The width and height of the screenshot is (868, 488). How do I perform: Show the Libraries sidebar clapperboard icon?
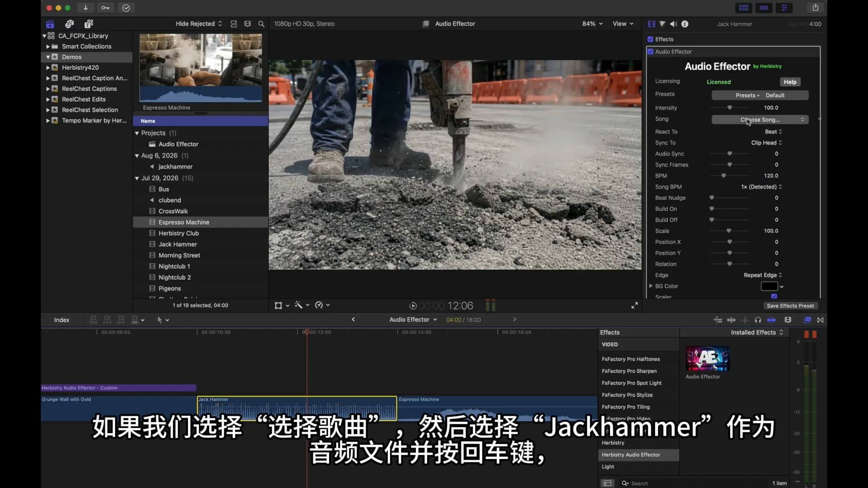[x=50, y=24]
